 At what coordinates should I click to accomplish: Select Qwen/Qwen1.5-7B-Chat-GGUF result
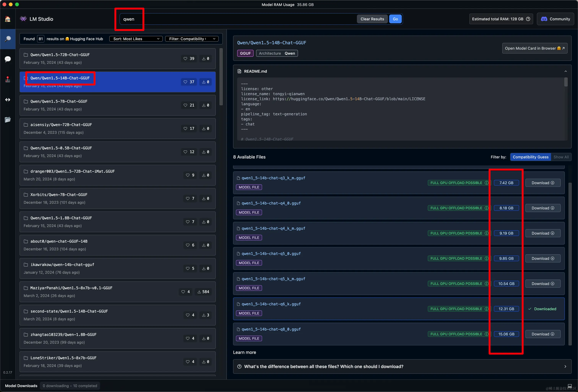click(x=117, y=105)
